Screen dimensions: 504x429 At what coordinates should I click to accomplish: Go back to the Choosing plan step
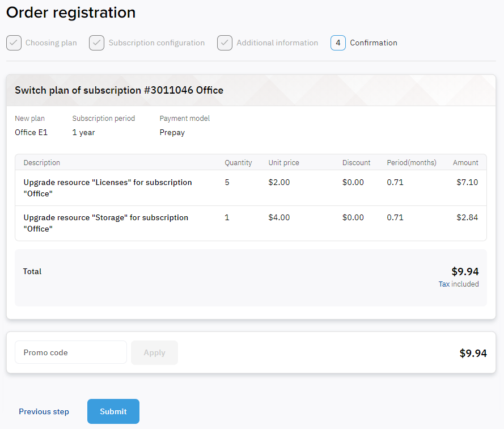(x=51, y=43)
